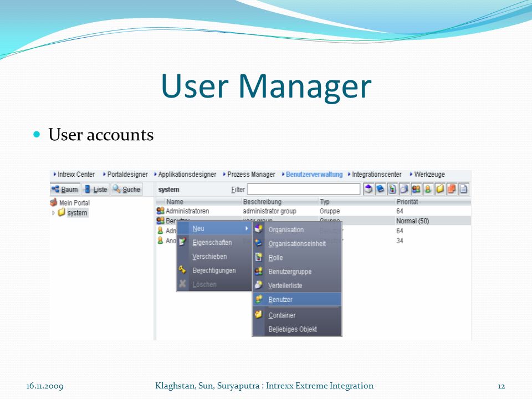This screenshot has height=399, width=532.
Task: Click the Verteilerliste submenu icon
Action: pos(259,285)
